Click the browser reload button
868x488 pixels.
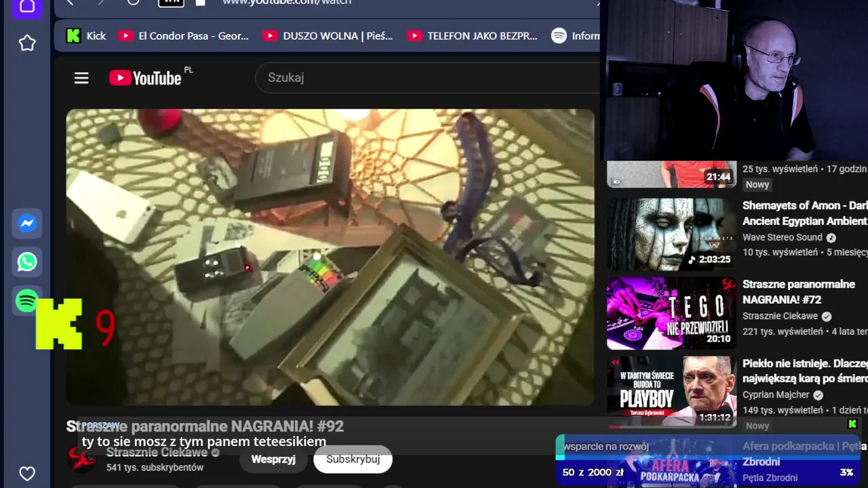coord(134,2)
